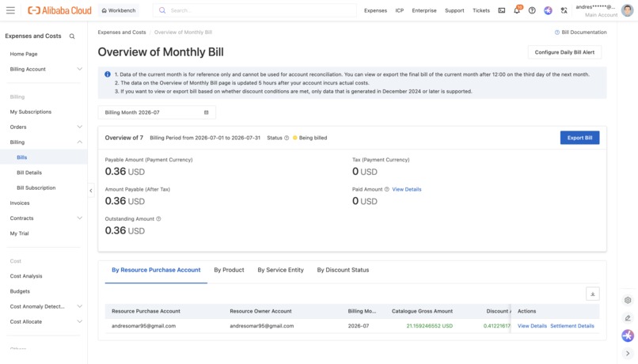Open the Expenses top menu
Screen dimensions: 638x364
(375, 10)
